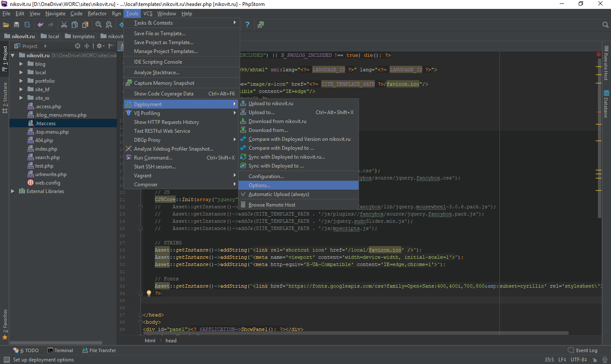Open the Refactor menu

pyautogui.click(x=97, y=14)
